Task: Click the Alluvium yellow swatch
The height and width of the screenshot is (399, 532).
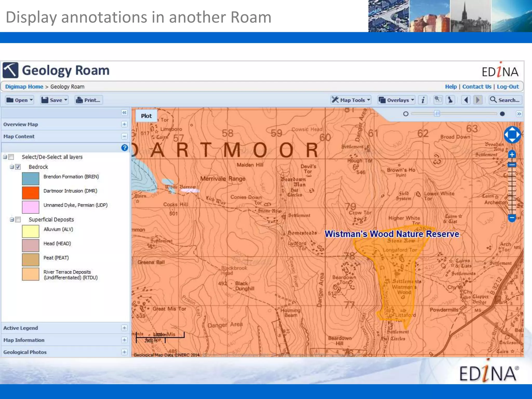Action: [x=31, y=231]
